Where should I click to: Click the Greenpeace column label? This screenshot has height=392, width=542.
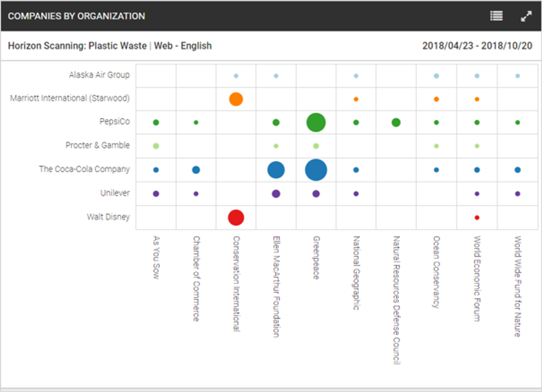[316, 258]
